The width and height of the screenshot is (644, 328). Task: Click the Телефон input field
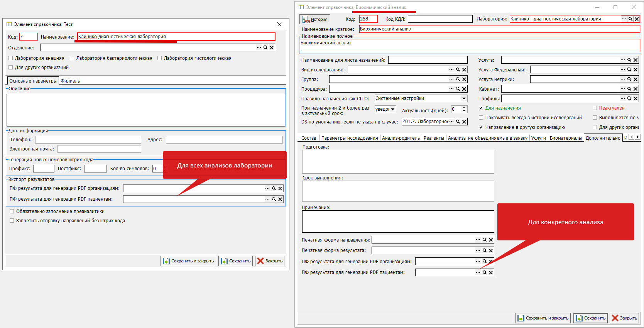click(x=88, y=140)
